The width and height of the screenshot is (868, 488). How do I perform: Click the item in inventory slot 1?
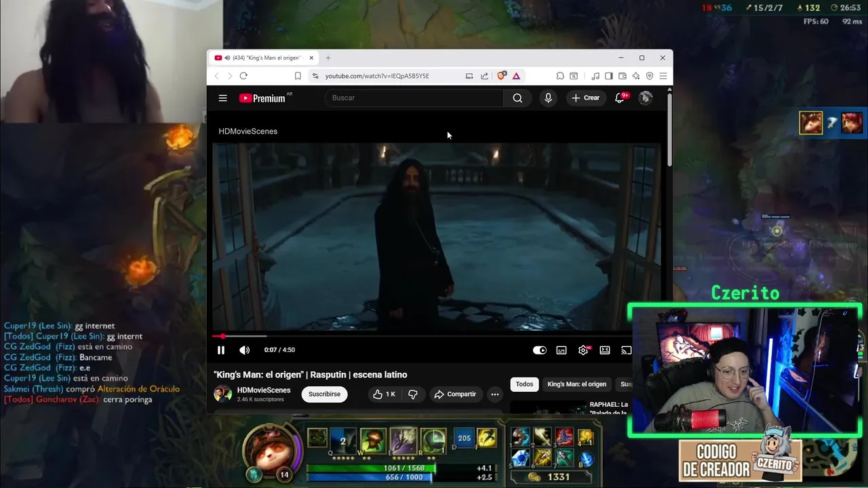tap(521, 437)
